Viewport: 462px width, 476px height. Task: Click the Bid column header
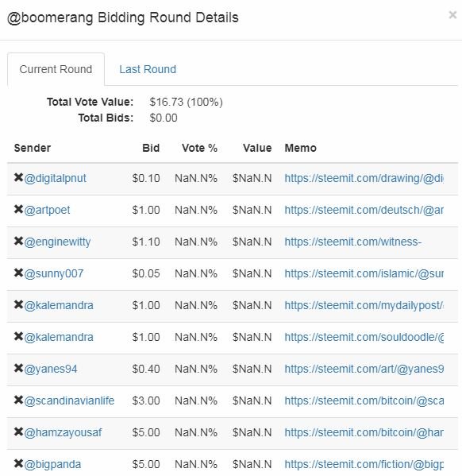151,148
